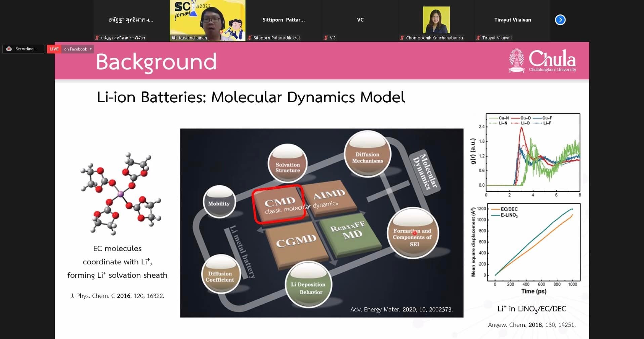
Task: Click muted mic icon beside VC name
Action: pyautogui.click(x=326, y=38)
